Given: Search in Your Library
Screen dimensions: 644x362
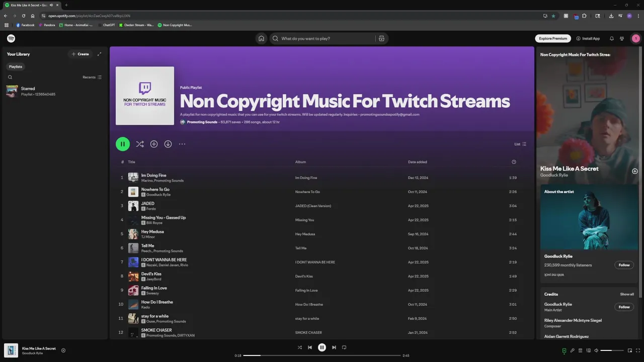Looking at the screenshot, I should pyautogui.click(x=10, y=77).
